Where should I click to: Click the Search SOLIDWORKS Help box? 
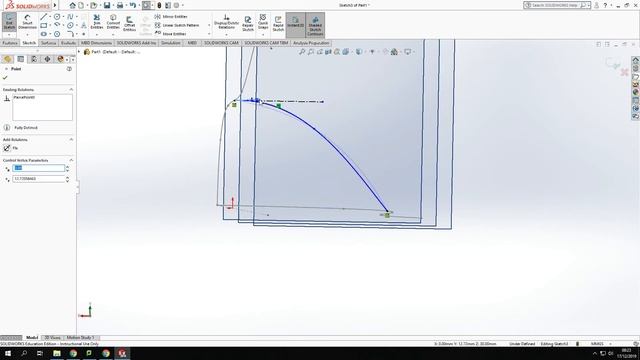coord(556,5)
